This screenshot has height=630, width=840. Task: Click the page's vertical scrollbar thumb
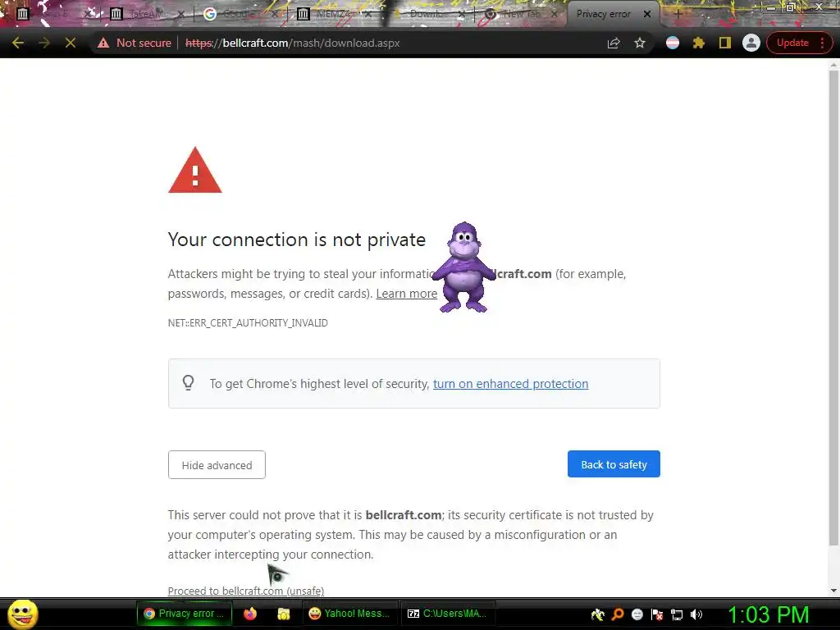pos(833,308)
